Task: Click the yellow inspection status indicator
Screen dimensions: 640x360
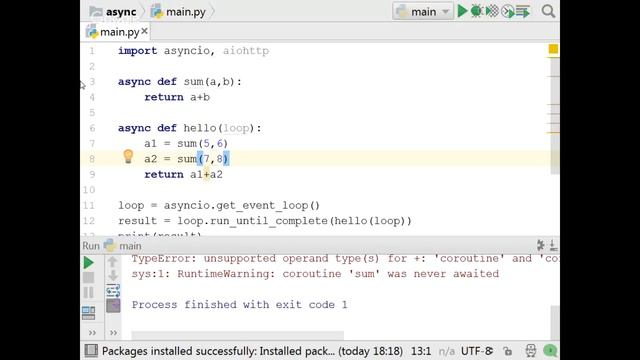Action: (553, 49)
